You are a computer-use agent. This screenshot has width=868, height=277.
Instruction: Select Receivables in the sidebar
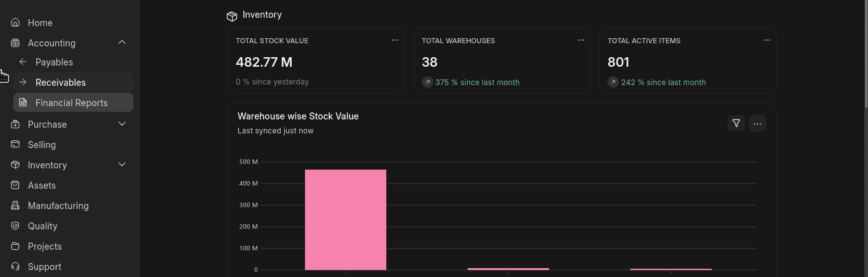click(x=60, y=83)
